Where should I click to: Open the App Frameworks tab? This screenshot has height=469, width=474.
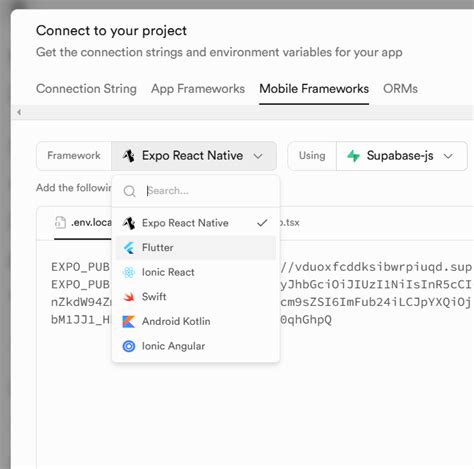(x=198, y=89)
